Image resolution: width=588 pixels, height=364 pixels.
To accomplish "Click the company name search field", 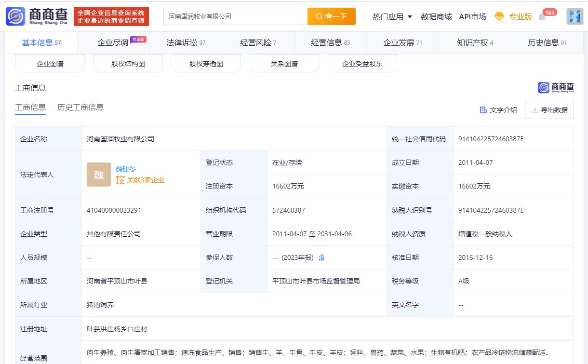I will pos(236,16).
